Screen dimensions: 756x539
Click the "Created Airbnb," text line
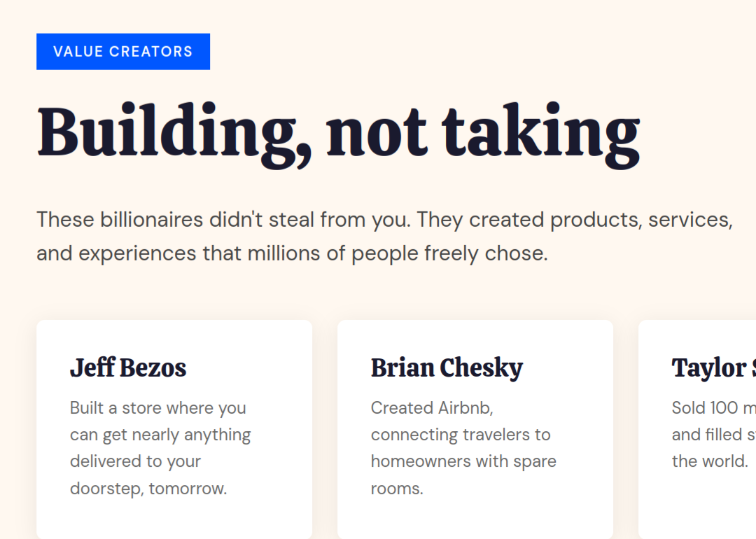(432, 407)
